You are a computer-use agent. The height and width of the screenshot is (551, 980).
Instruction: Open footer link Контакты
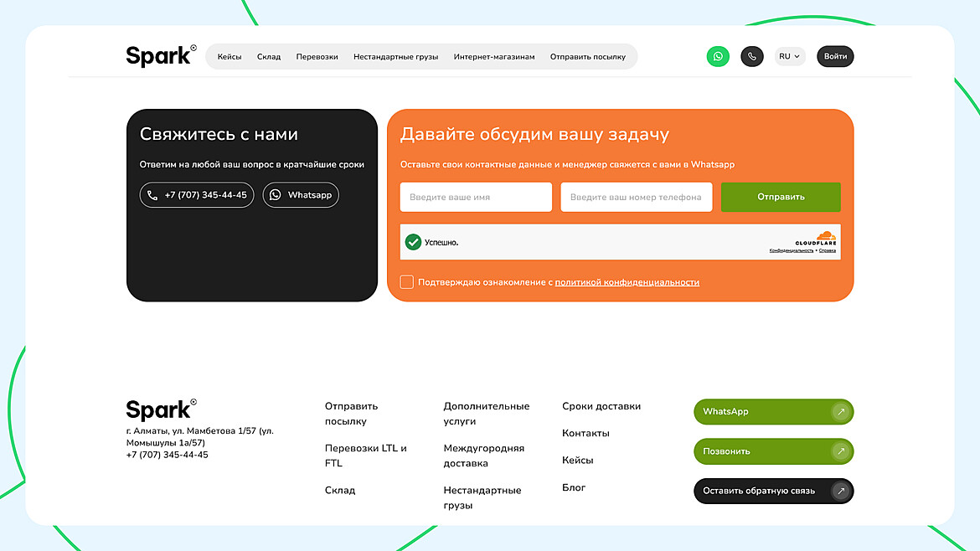pos(585,433)
